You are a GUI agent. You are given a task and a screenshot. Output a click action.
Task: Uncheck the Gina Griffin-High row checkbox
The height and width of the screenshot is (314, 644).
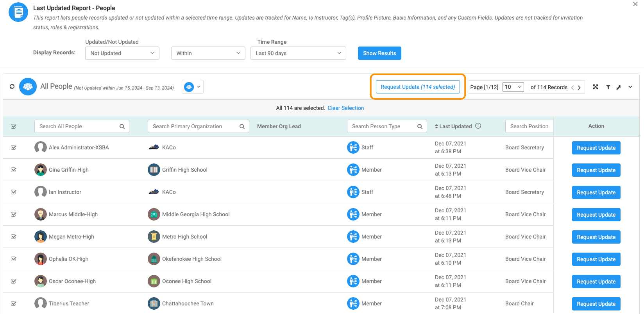tap(14, 170)
